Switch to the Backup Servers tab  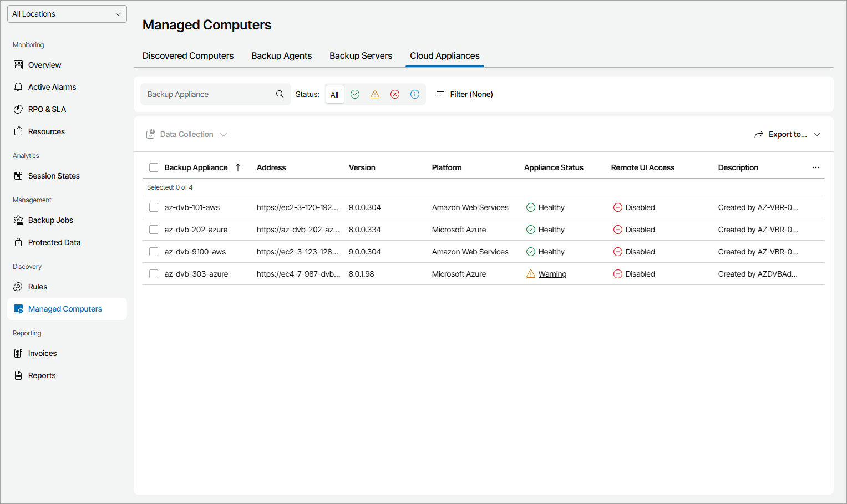[361, 55]
